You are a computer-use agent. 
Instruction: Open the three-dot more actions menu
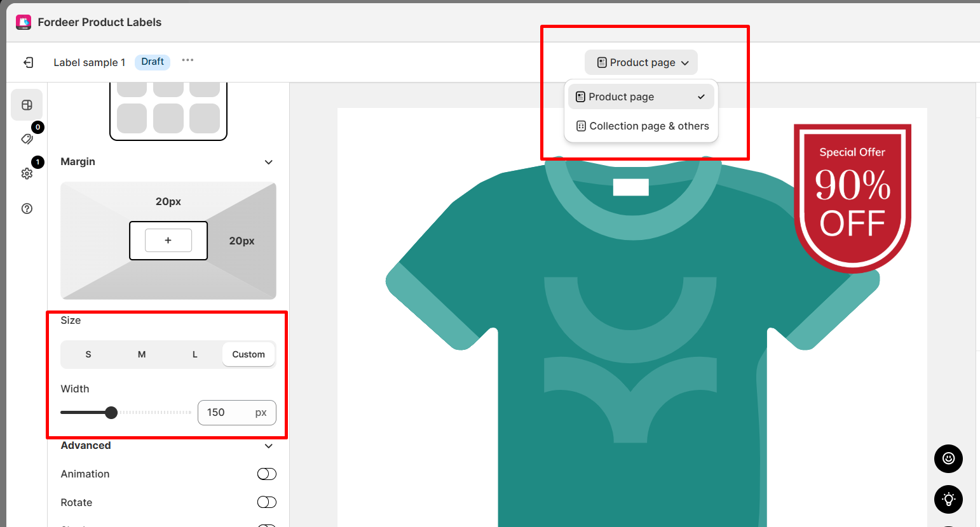click(x=187, y=60)
